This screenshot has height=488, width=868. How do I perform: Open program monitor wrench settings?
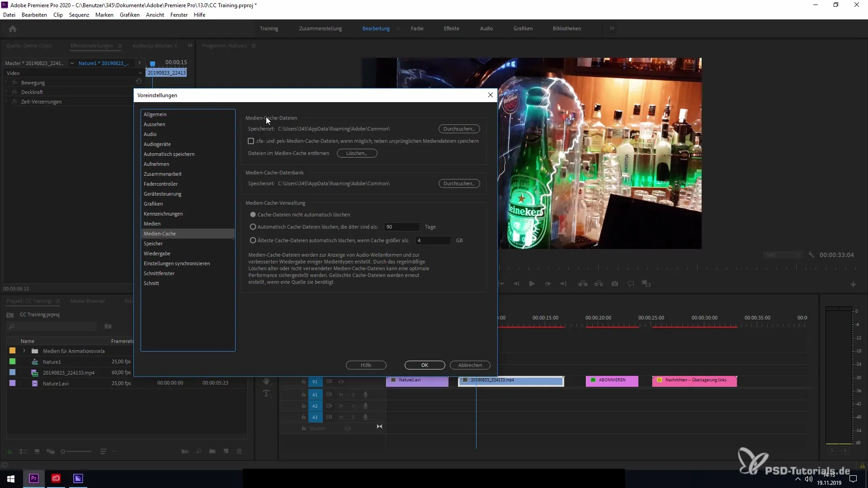[811, 255]
